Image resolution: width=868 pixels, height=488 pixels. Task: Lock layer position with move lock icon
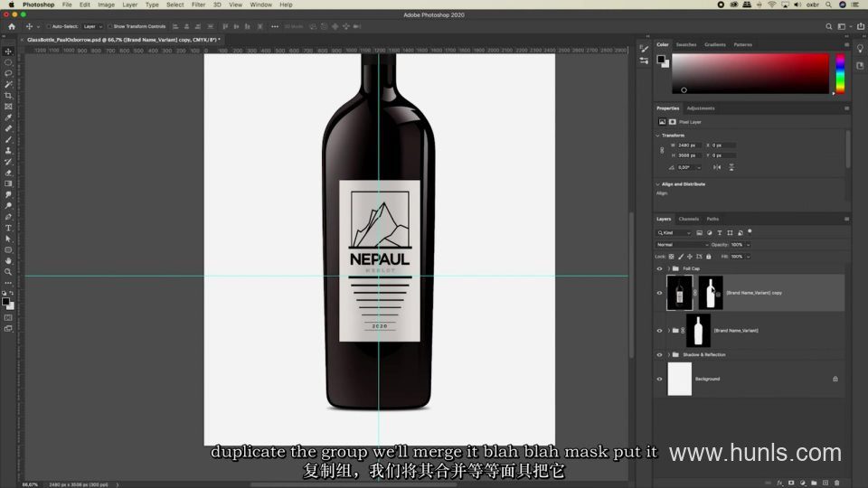[x=690, y=257]
